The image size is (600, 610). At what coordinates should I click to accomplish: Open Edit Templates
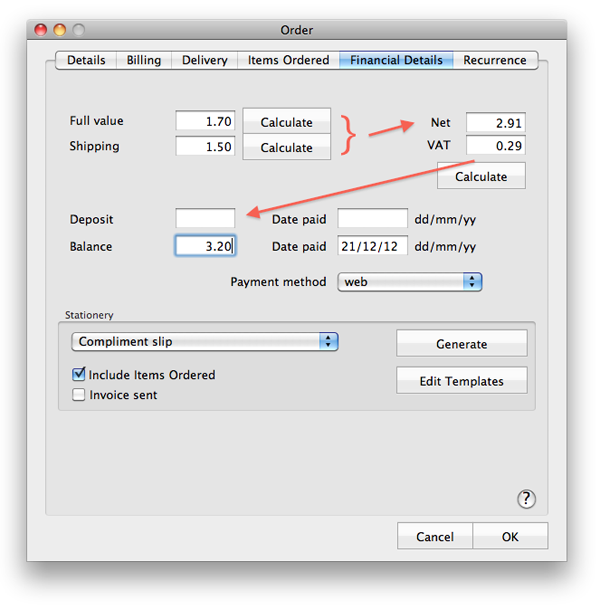(461, 381)
